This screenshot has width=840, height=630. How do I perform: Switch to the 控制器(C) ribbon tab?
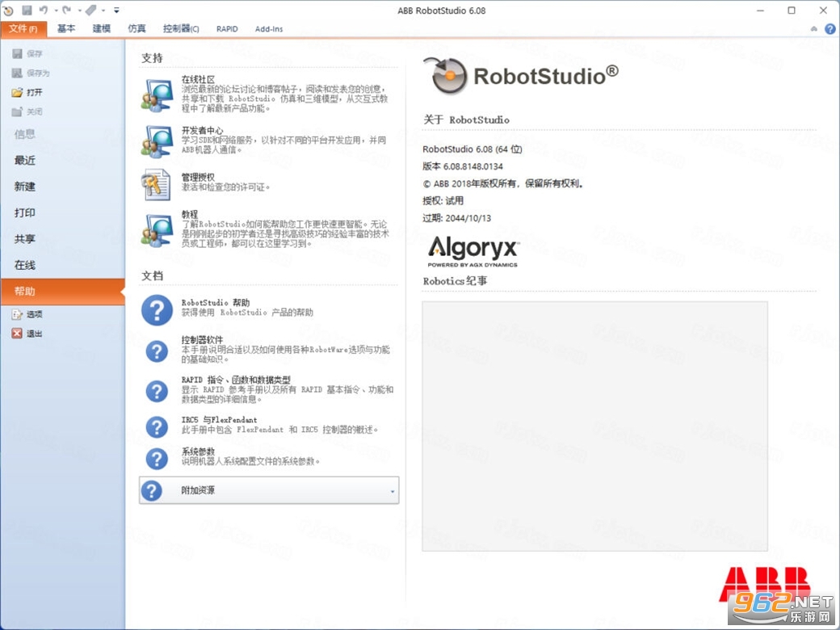(x=181, y=29)
